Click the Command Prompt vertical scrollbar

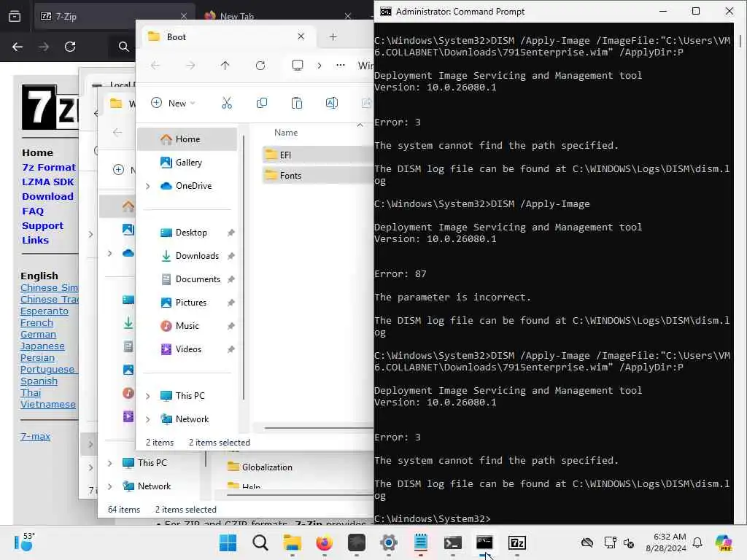click(x=740, y=40)
